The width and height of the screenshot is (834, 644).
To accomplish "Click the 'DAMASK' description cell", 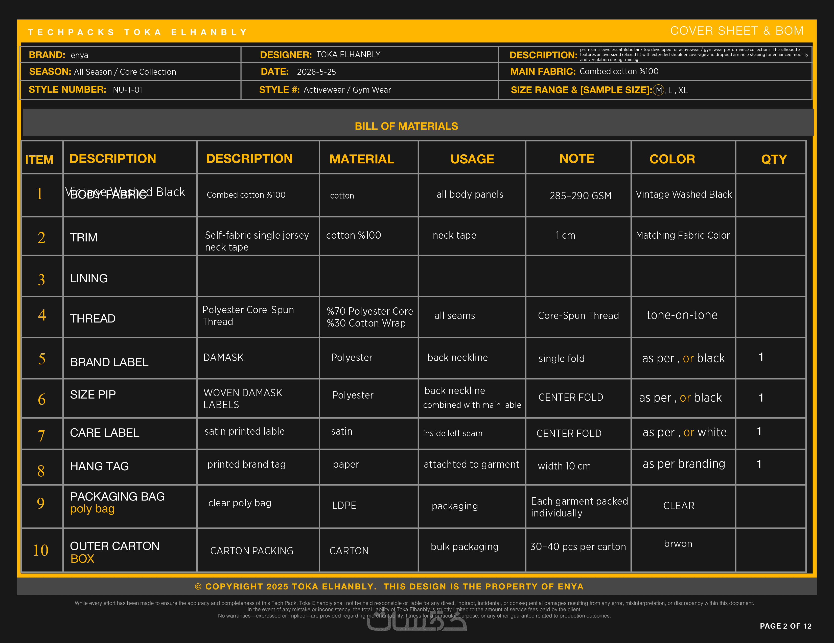I will (223, 357).
